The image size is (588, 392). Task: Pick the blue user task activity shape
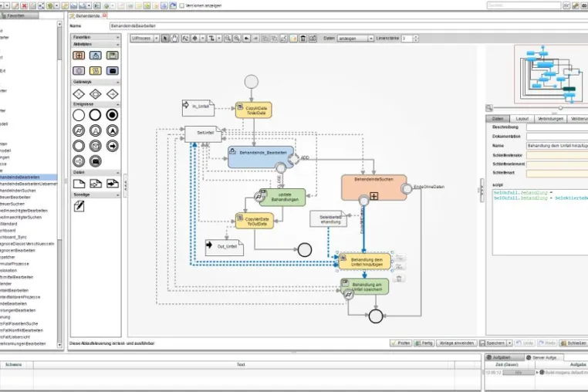click(96, 56)
